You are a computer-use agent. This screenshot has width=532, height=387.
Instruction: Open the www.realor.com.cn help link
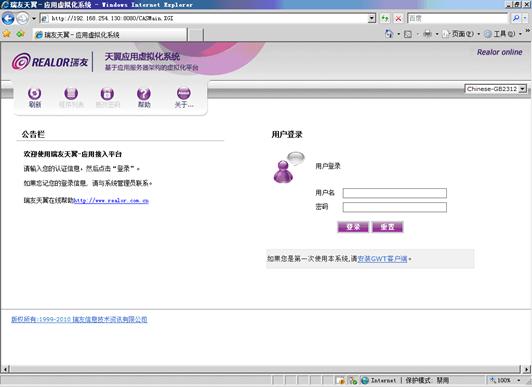(111, 200)
